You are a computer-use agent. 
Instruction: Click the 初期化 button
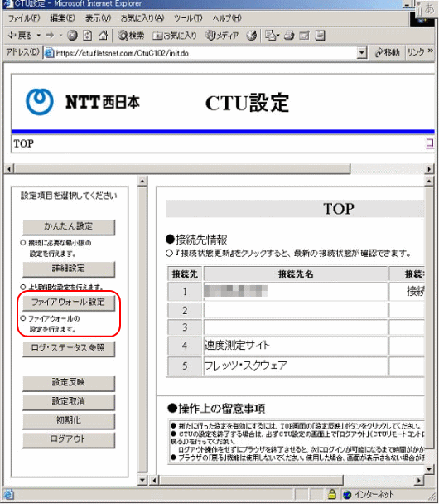click(x=69, y=421)
